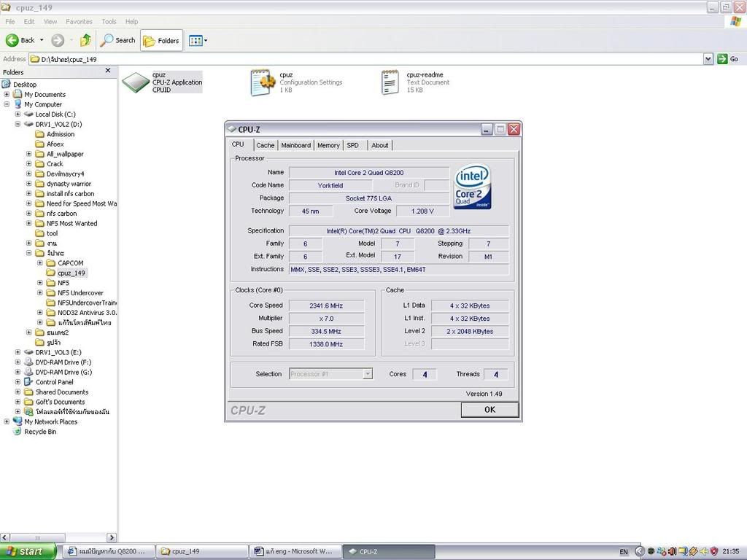The width and height of the screenshot is (747, 560).
Task: Expand the Local Disk (C:) tree node
Action: point(18,114)
